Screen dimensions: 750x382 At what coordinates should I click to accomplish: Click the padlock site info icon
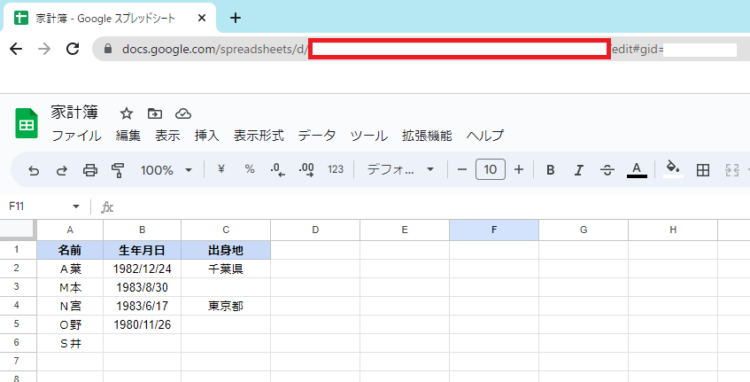pos(108,49)
